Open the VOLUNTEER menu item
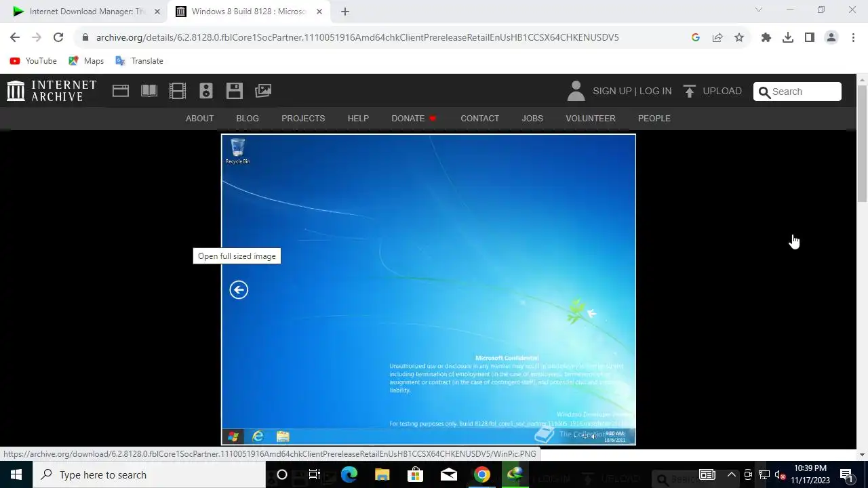The width and height of the screenshot is (868, 488). click(591, 118)
